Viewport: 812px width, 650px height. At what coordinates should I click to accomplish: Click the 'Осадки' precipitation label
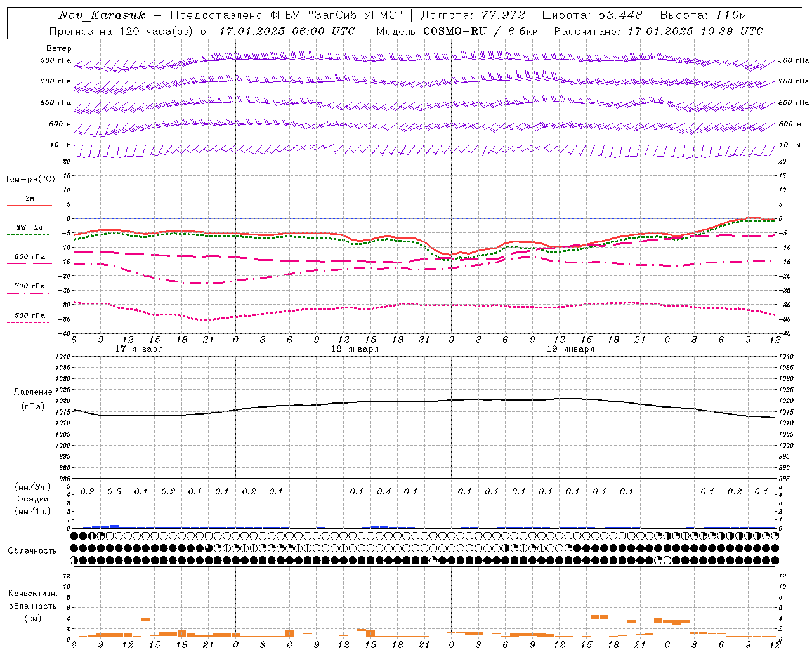click(x=33, y=499)
